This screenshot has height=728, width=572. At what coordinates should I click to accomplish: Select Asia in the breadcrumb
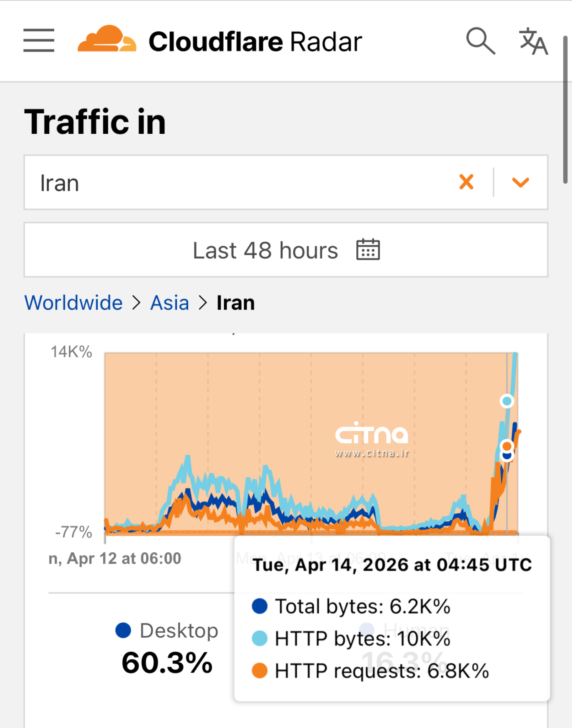coord(169,303)
